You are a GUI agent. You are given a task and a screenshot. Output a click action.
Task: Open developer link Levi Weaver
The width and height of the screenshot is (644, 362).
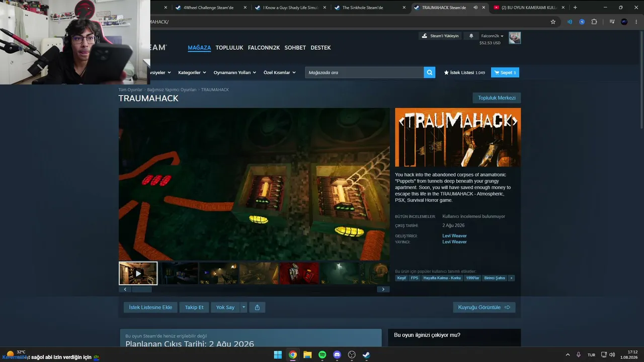coord(454,236)
